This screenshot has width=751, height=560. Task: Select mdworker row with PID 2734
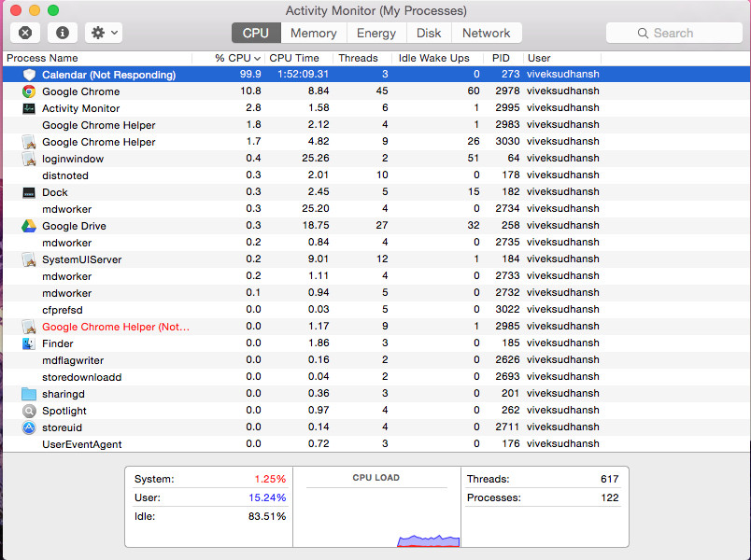[375, 209]
